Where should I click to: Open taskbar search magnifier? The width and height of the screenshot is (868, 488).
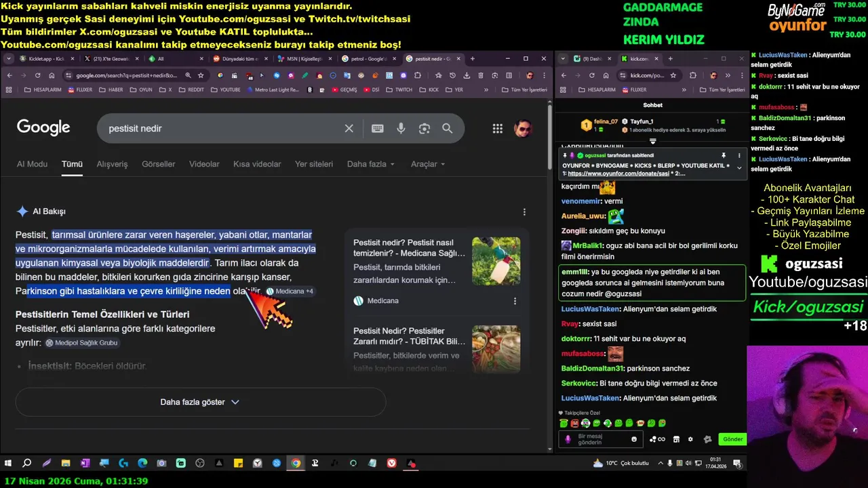coord(27,464)
